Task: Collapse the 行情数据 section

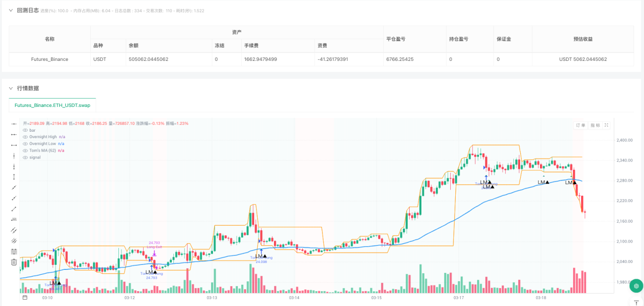Action: (x=10, y=88)
